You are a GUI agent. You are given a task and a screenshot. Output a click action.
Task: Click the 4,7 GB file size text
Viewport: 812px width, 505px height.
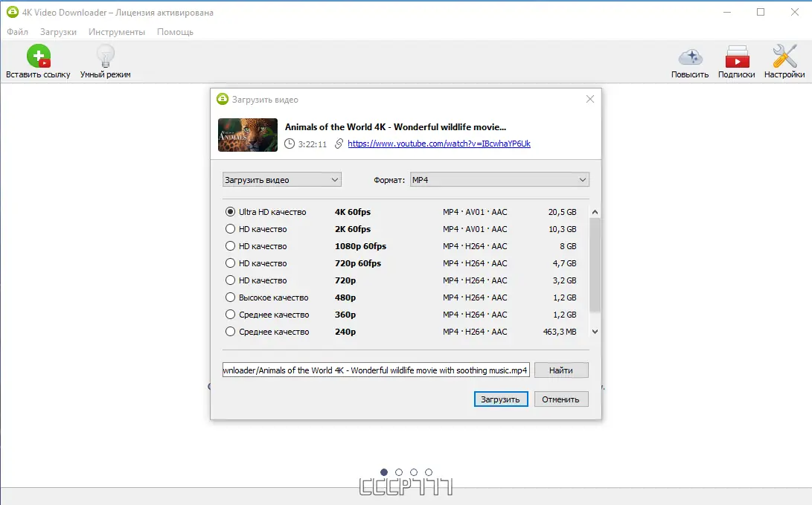[564, 263]
